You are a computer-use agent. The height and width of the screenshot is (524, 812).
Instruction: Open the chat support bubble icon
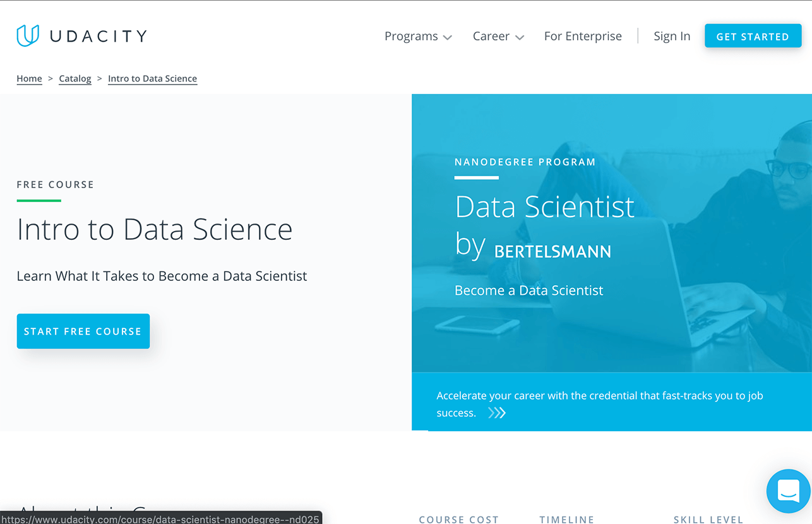[789, 491]
